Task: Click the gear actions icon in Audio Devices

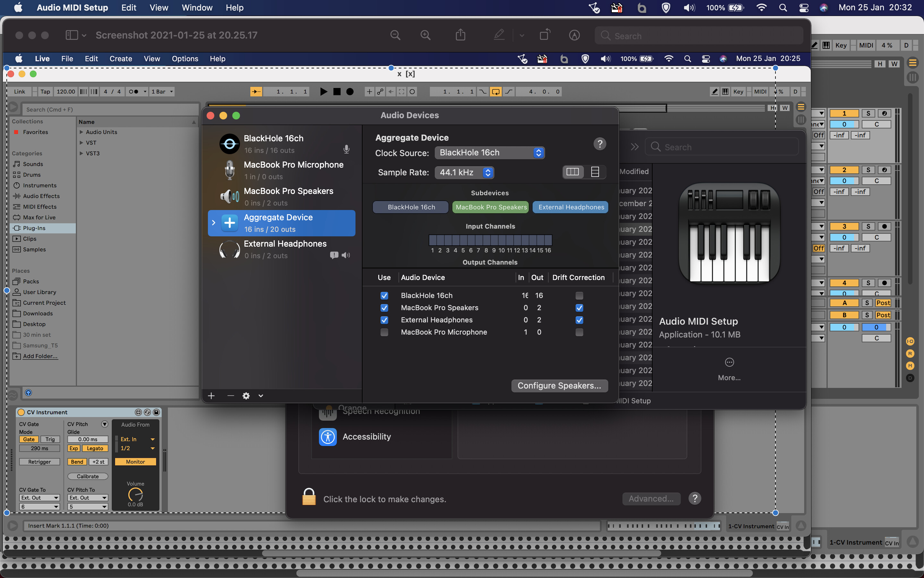Action: coord(246,396)
